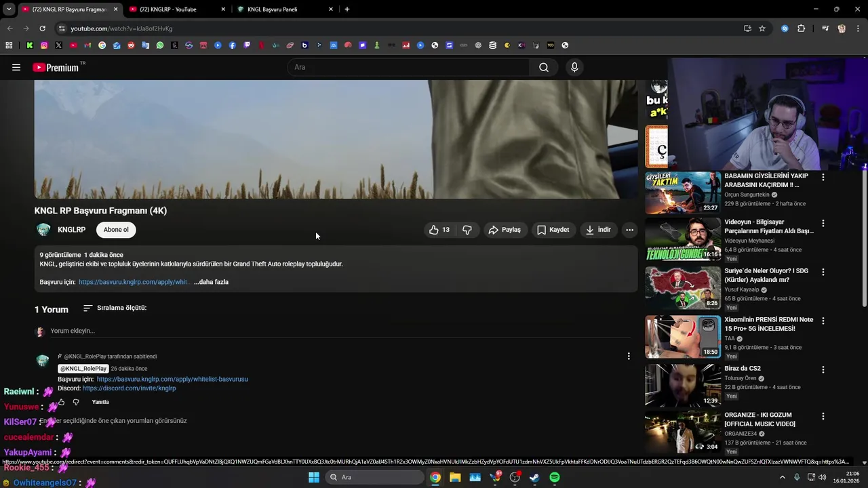Open discord.com/invite/knglrp link
The height and width of the screenshot is (488, 868).
pyautogui.click(x=129, y=388)
